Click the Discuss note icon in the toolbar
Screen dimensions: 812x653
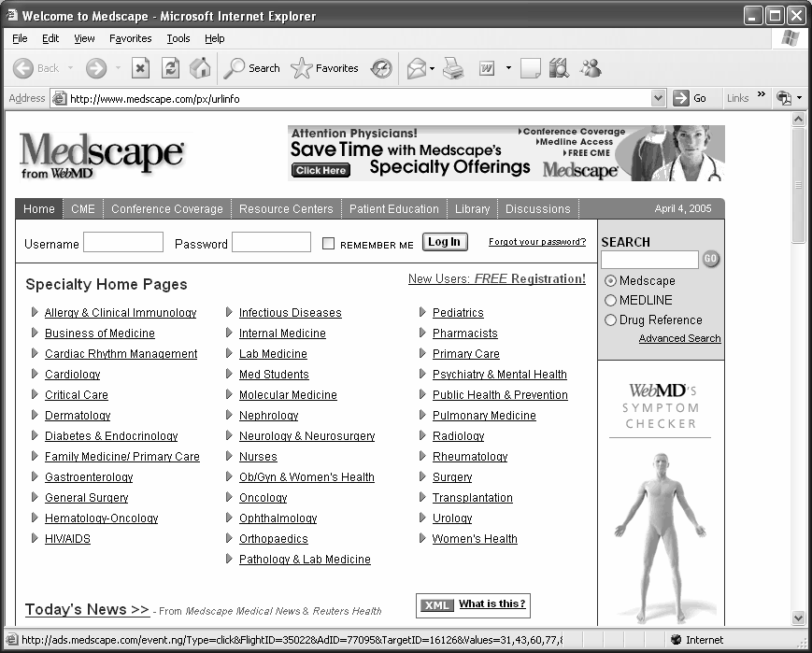(x=531, y=68)
